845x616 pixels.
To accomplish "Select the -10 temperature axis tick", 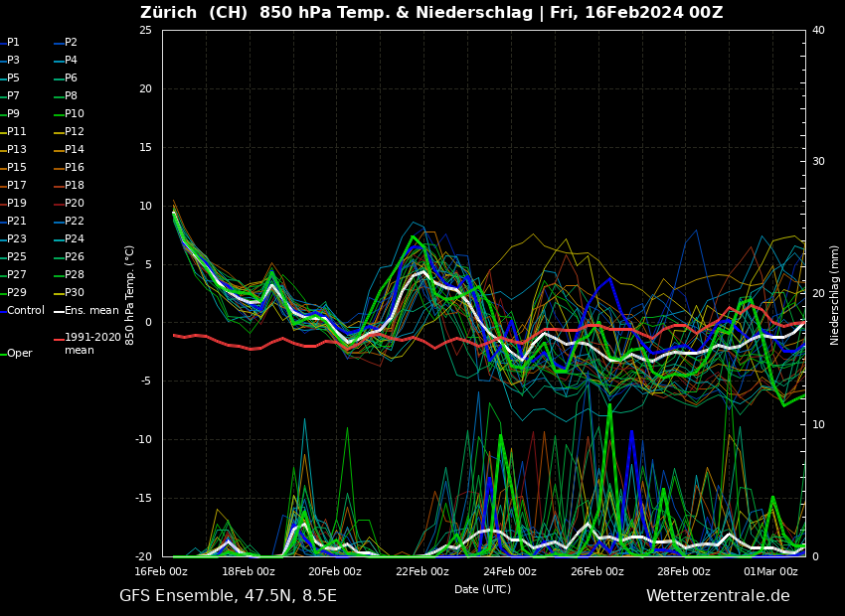I will point(143,439).
